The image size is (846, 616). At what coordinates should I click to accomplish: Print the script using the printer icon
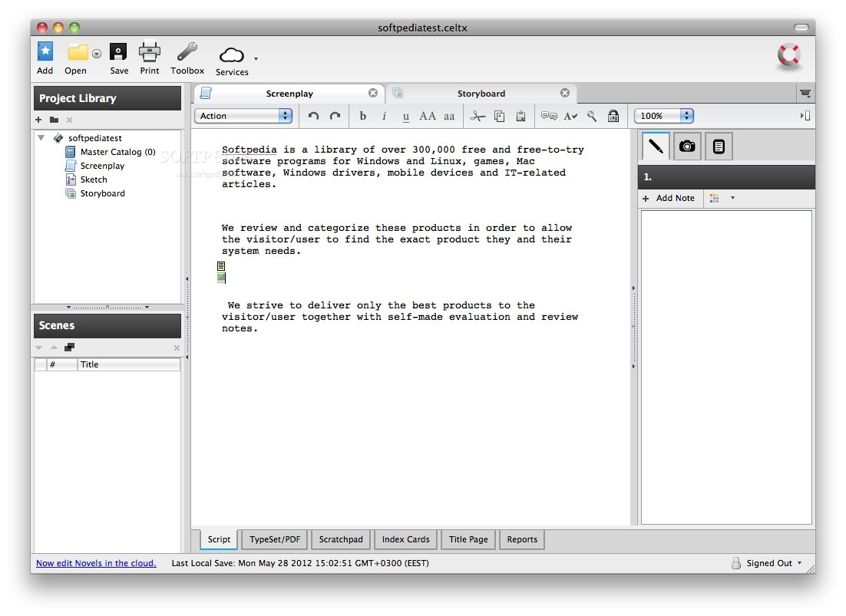point(150,51)
